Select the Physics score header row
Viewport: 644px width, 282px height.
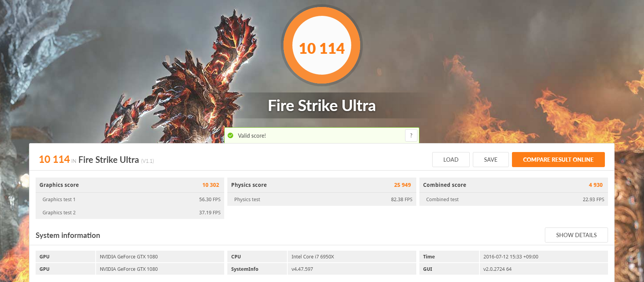321,185
